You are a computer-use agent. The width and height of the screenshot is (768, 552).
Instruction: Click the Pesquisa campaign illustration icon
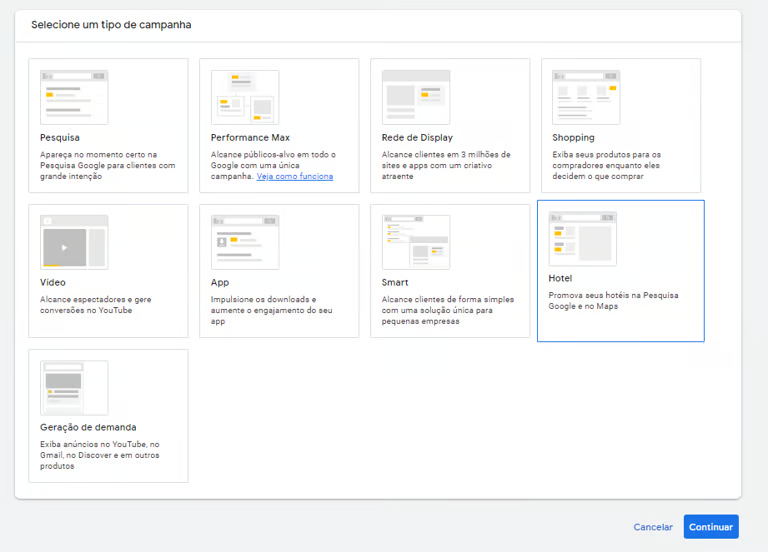[74, 97]
